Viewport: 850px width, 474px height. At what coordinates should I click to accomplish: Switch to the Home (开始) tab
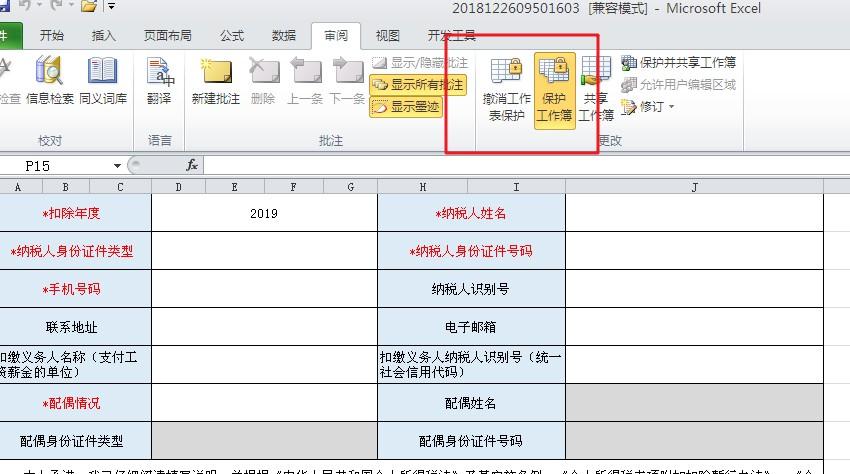[x=51, y=36]
